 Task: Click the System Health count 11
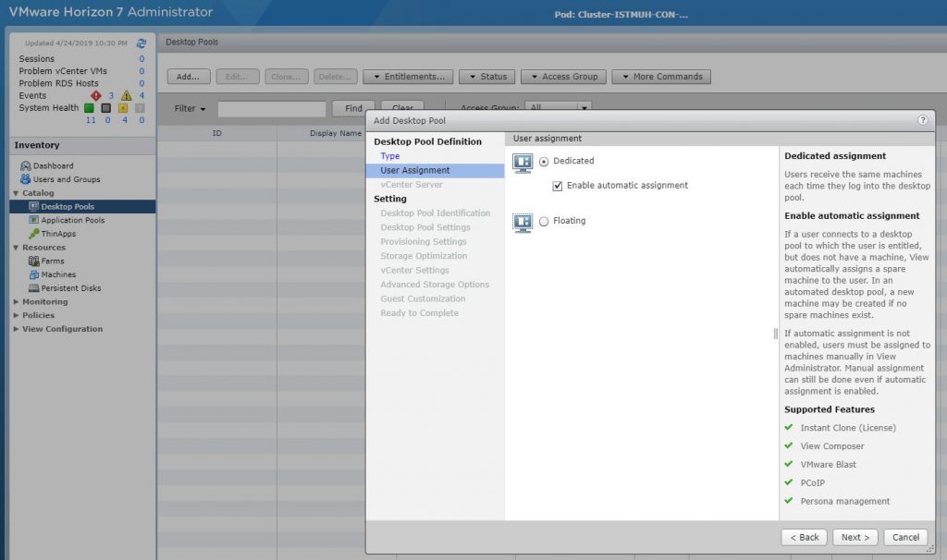(91, 120)
